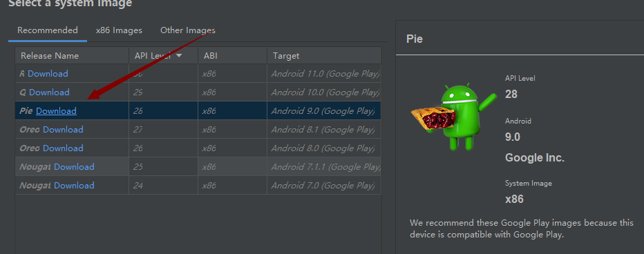Select the Android 7.0 target row

tap(198, 186)
